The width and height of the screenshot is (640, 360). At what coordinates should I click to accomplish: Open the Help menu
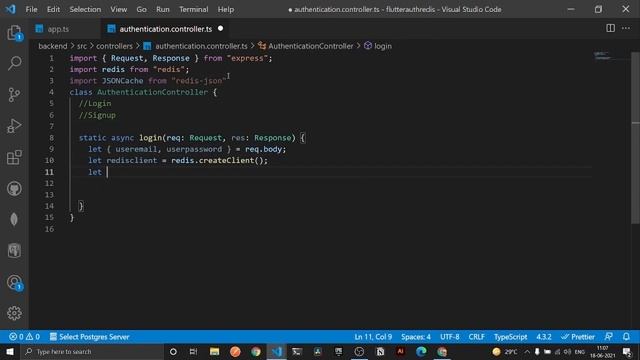click(x=226, y=9)
